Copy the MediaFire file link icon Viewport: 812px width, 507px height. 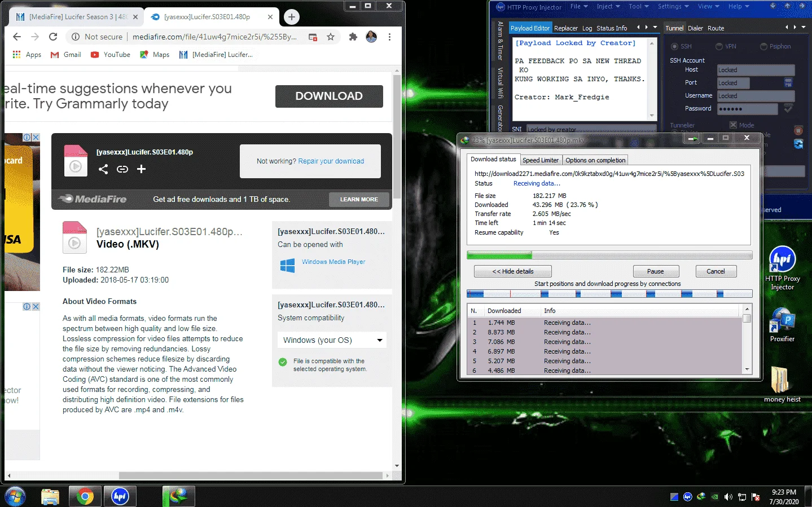(x=122, y=169)
